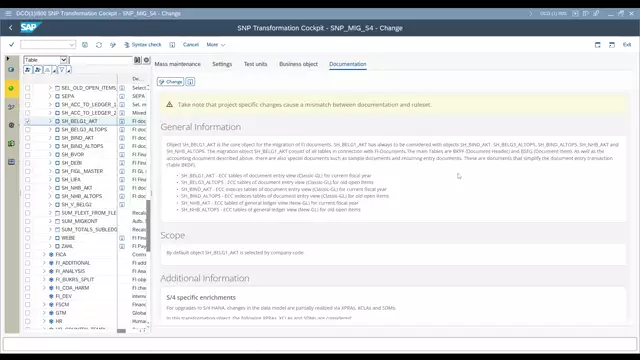Open documentation icon for SEPA row
This screenshot has height=360, width=640.
(122, 96)
